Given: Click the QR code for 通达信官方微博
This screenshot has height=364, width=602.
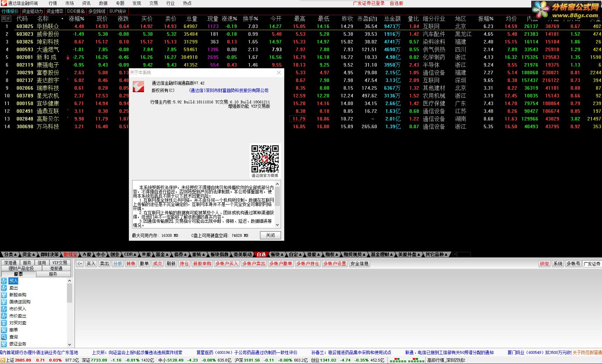Looking at the screenshot, I should click(x=265, y=159).
